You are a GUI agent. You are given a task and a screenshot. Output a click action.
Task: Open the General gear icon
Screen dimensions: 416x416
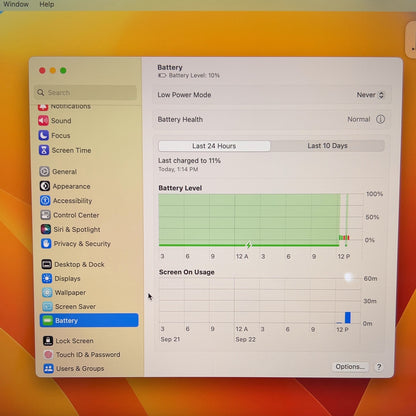click(x=45, y=171)
